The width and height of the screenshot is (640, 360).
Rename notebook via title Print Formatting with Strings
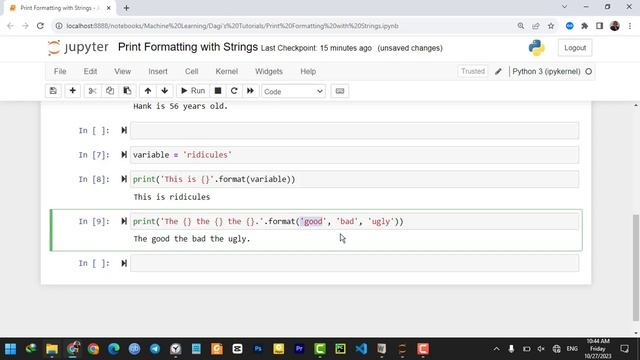[188, 47]
